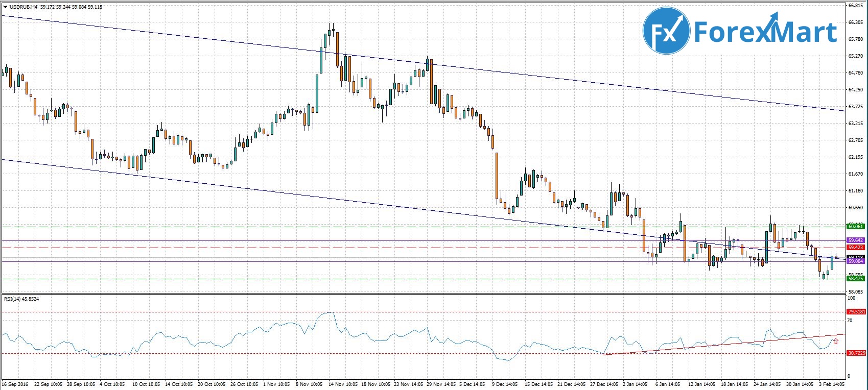Click the 62.195 price axis label

(855, 157)
